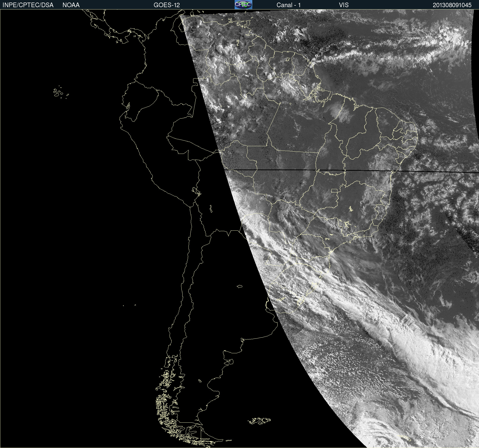
Task: Click the GOES-12 satellite label
Action: click(167, 5)
